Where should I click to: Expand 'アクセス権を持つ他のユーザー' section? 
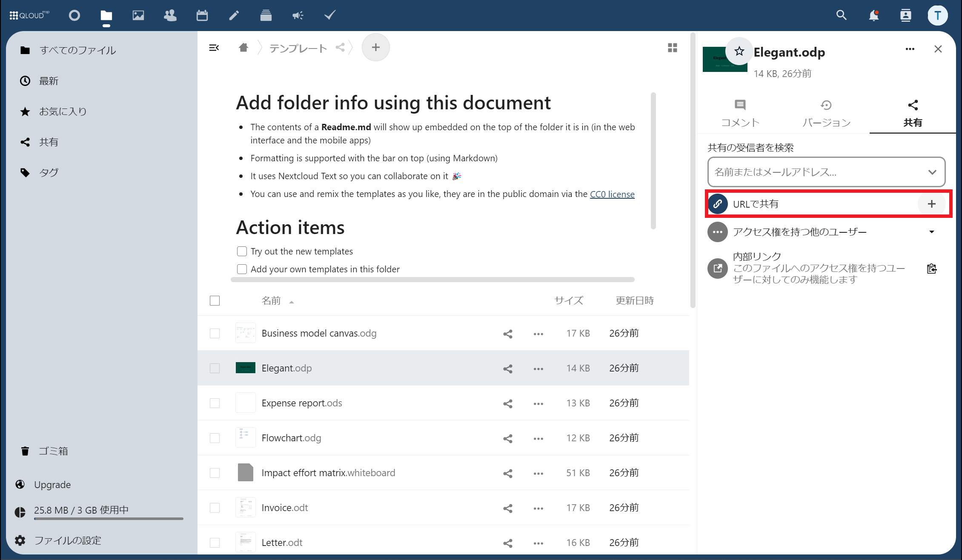click(931, 232)
